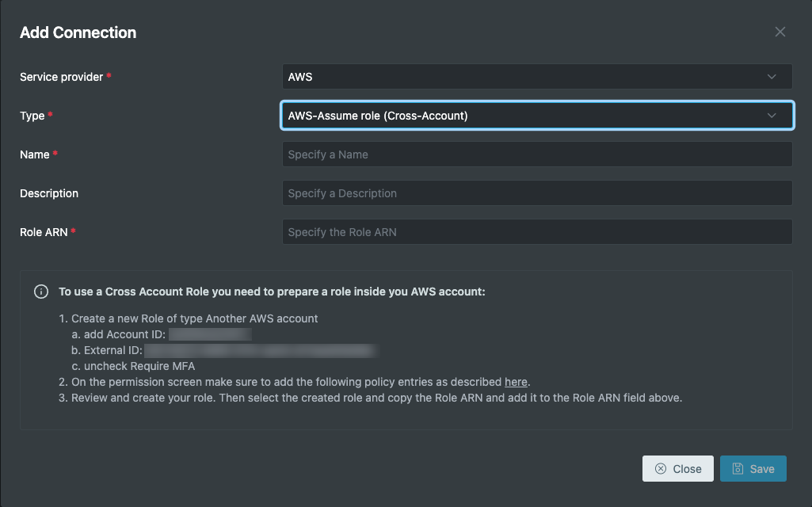Save the new connection
The image size is (812, 507).
(x=753, y=469)
